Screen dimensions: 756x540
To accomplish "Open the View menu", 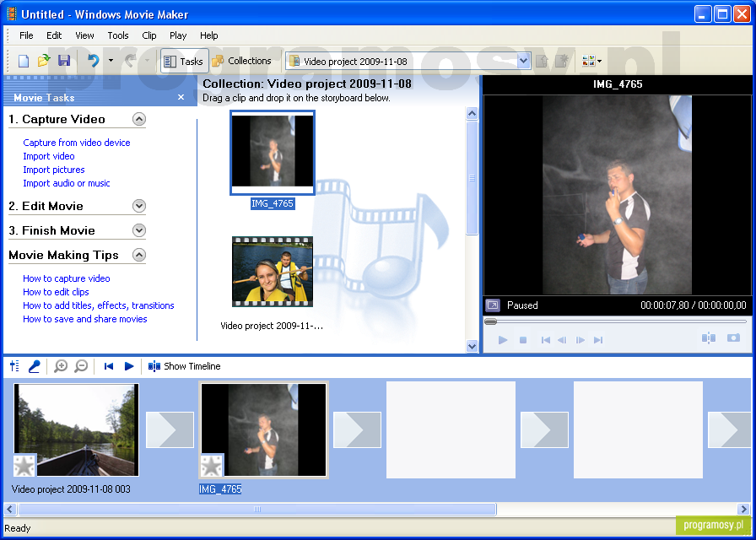I will click(x=84, y=35).
